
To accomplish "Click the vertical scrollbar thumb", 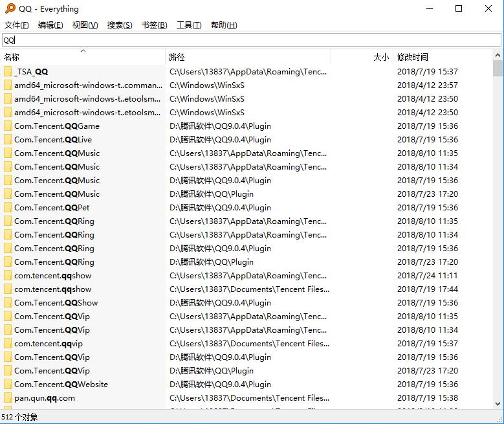I will (498, 69).
